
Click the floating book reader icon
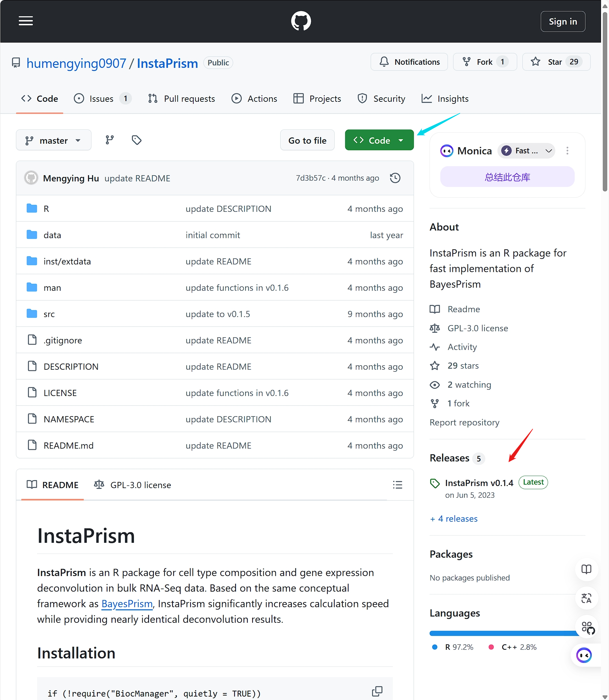coord(586,569)
